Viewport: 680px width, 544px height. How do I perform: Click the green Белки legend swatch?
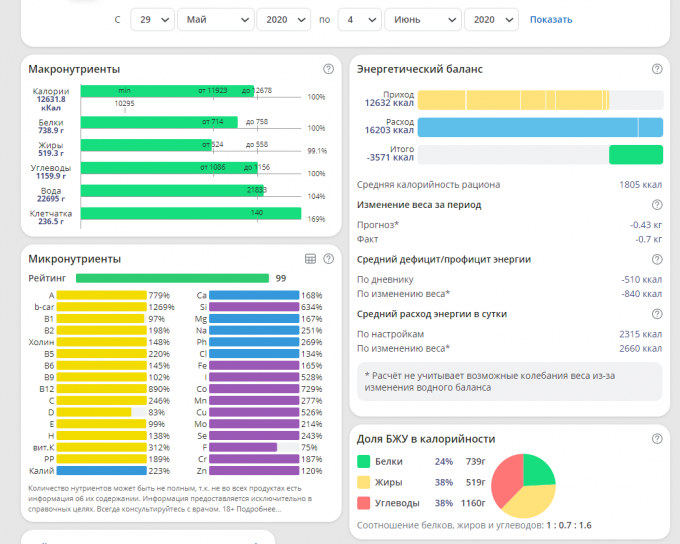(365, 462)
